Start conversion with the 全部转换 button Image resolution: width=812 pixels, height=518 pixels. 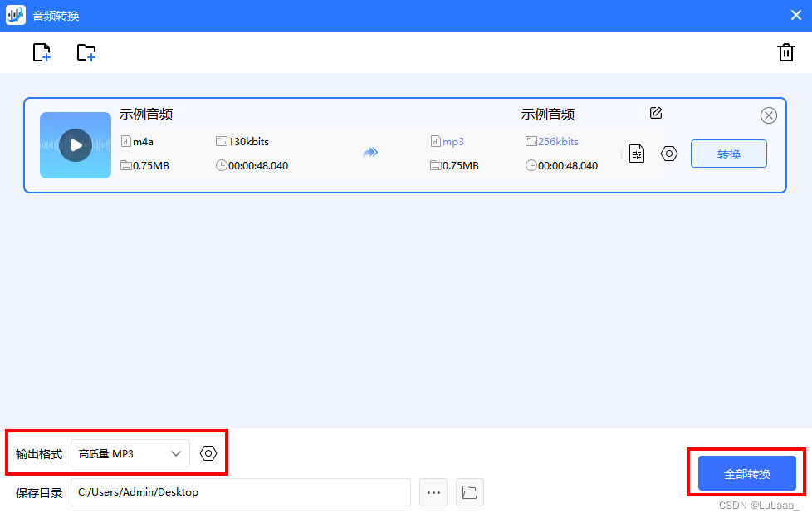click(745, 472)
